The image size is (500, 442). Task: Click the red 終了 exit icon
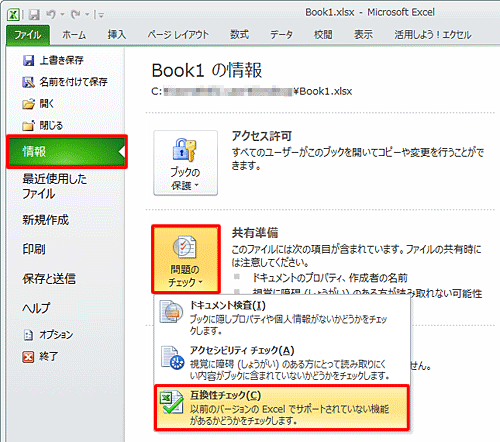pos(28,357)
